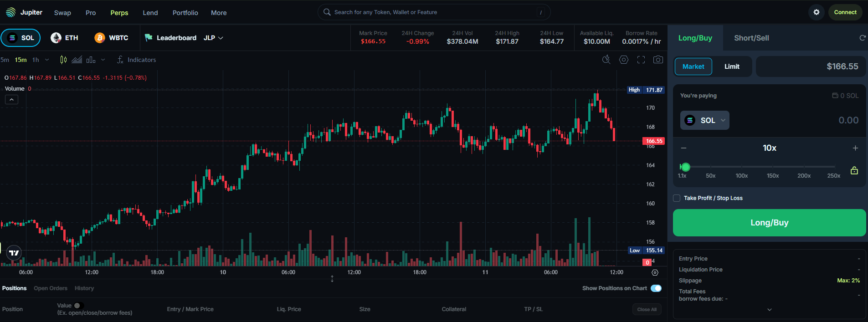
Task: Switch to 5m timeframe
Action: 5,60
